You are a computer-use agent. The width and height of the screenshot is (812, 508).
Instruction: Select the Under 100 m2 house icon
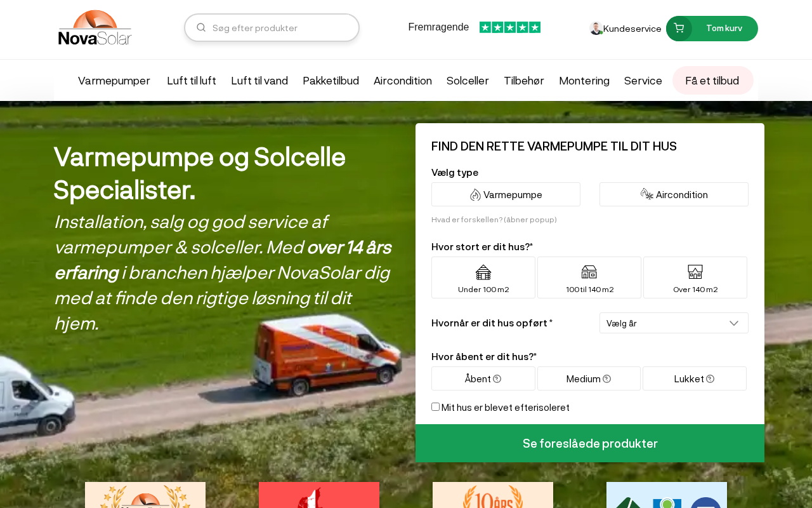pyautogui.click(x=483, y=272)
